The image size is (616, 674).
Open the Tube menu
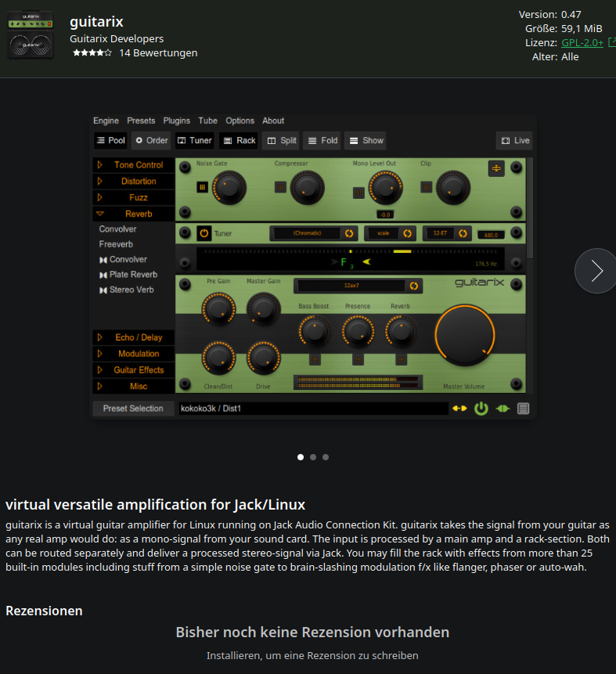point(207,121)
